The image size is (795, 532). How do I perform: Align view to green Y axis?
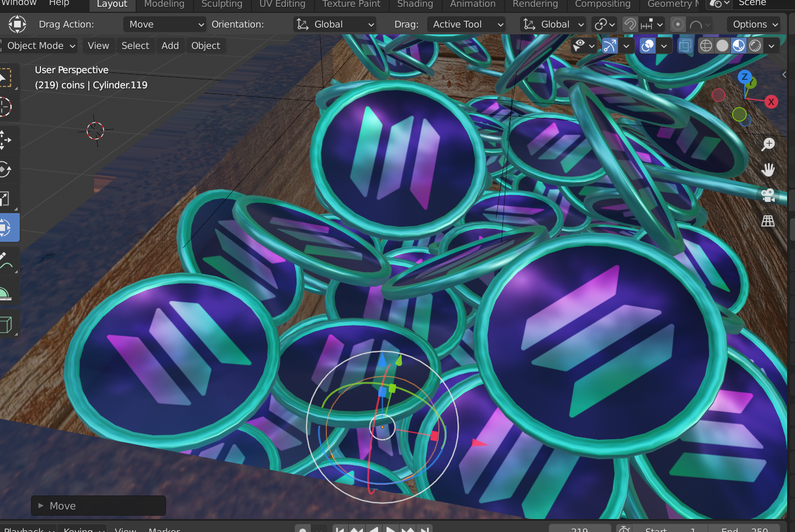[x=752, y=83]
